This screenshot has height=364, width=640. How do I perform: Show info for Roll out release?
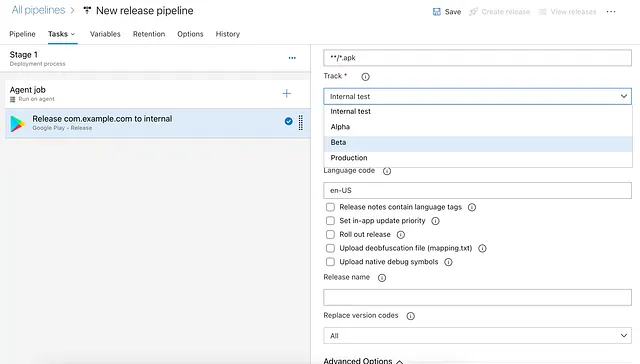401,235
